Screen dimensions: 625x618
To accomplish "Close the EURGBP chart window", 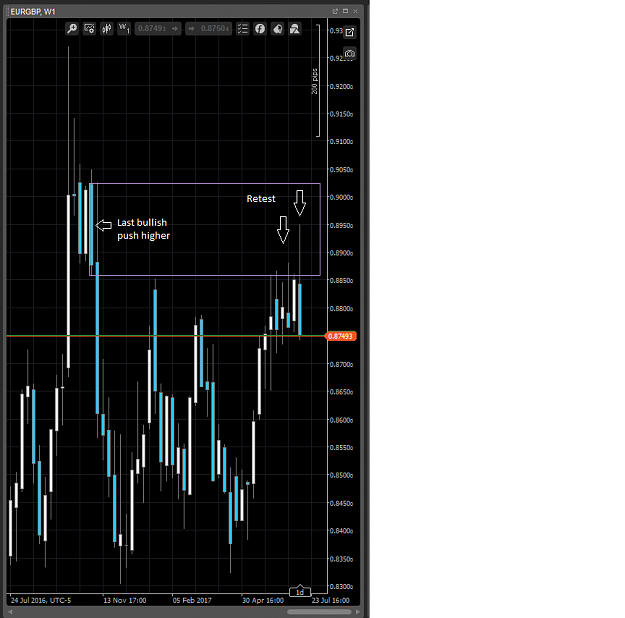I will coord(356,11).
